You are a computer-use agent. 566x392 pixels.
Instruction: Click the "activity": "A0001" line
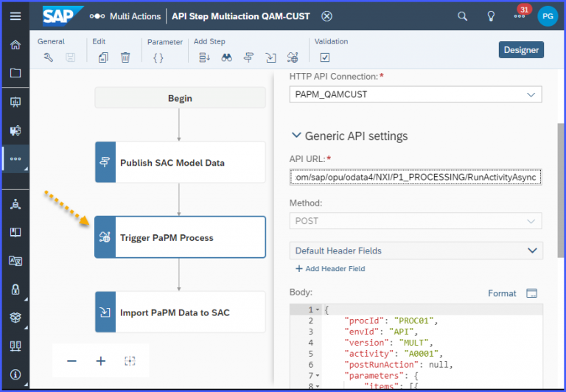[394, 354]
